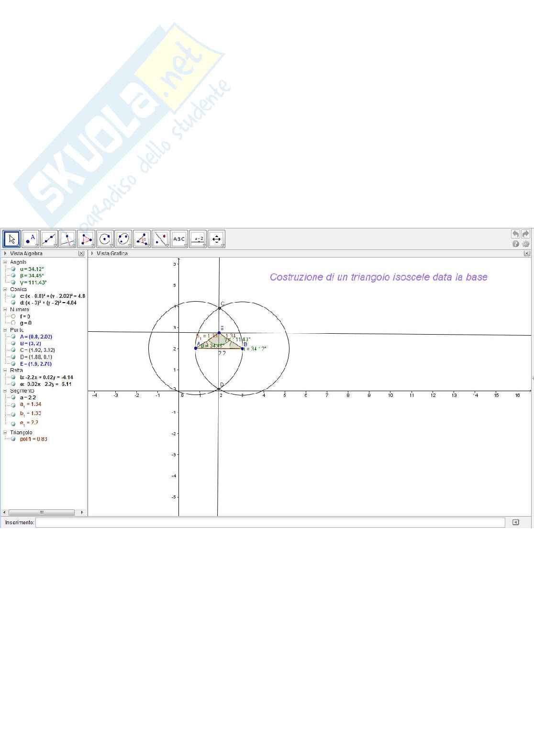Click the Vista Grafica panel header
The image size is (534, 756).
112,253
